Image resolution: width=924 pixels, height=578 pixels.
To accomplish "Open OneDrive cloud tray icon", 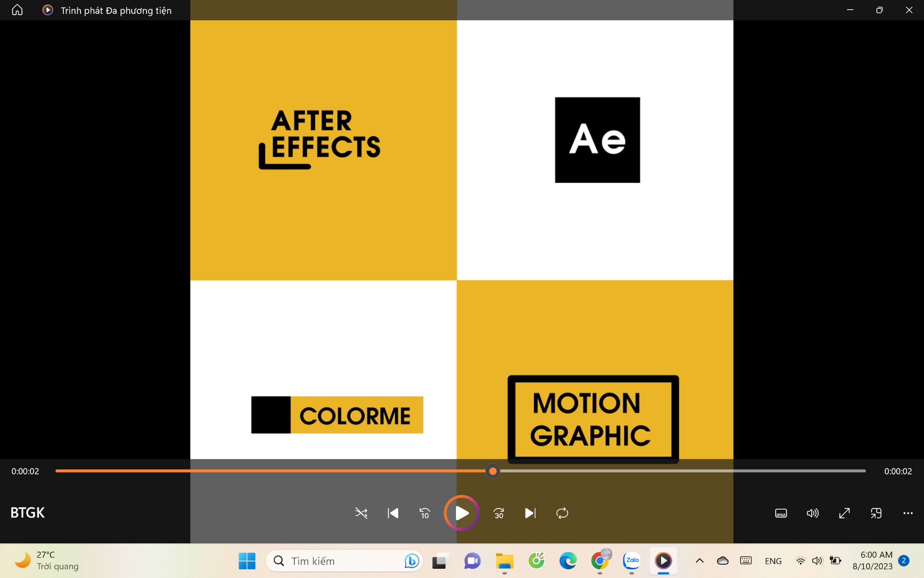I will (723, 561).
